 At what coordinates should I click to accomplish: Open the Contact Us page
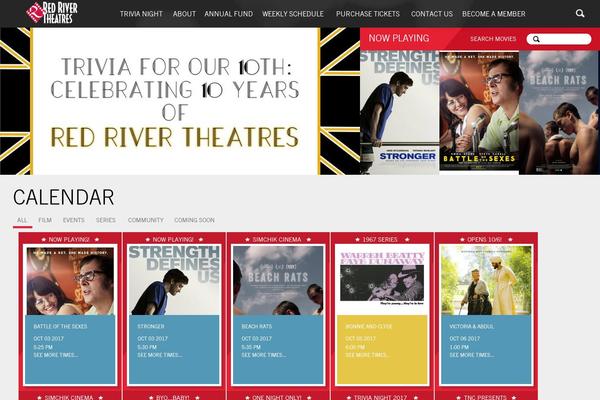pyautogui.click(x=432, y=14)
